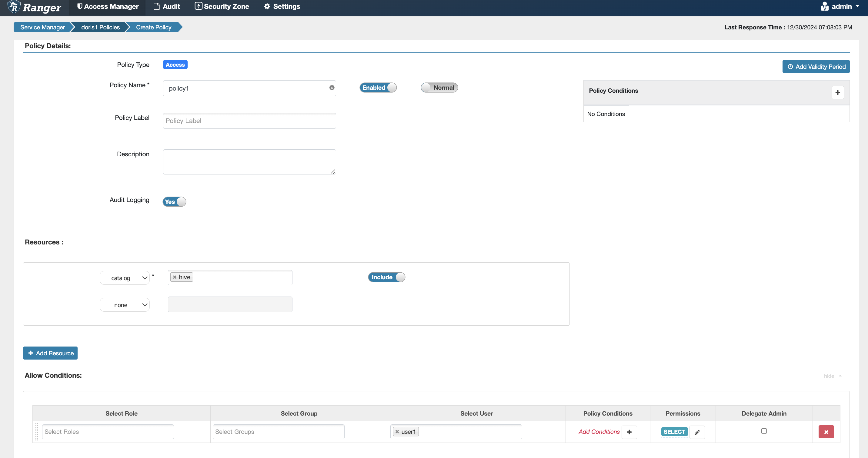Open the none resource type dropdown

124,305
